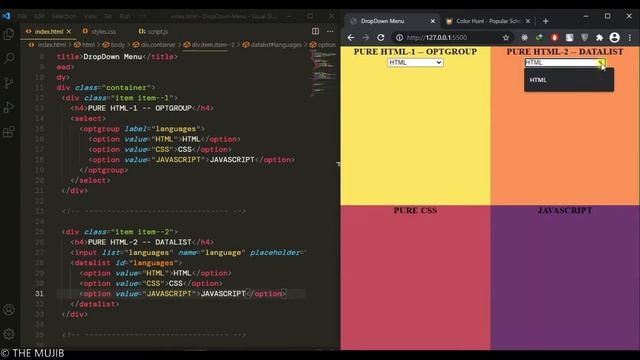Image resolution: width=640 pixels, height=360 pixels.
Task: Close the Color Hunt browser tab
Action: pyautogui.click(x=528, y=21)
